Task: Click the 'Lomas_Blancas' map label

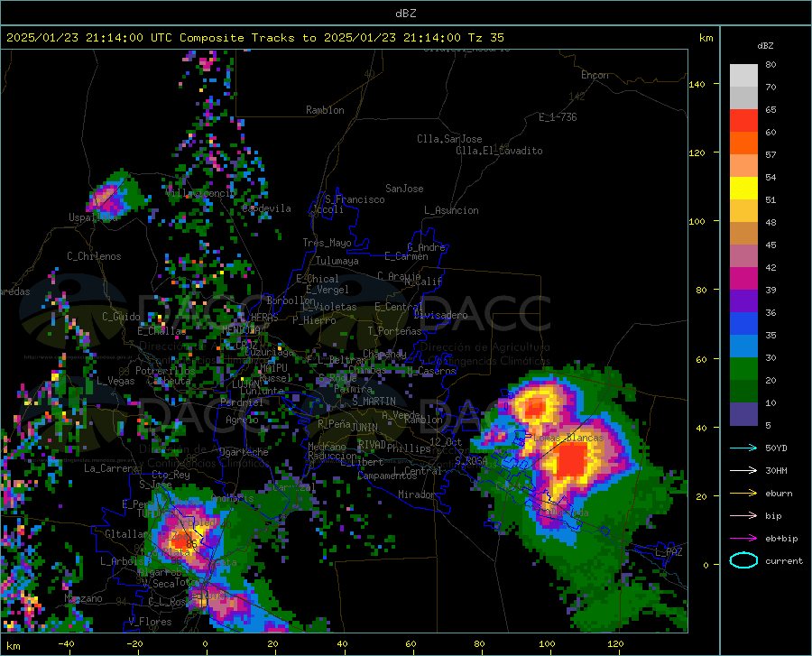Action: [x=568, y=438]
